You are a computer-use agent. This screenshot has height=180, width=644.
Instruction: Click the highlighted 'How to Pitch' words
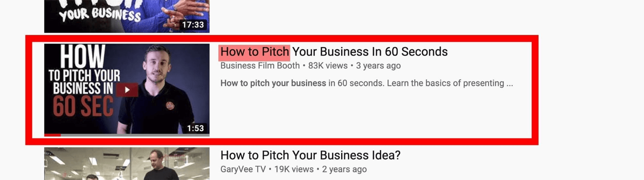pos(254,52)
